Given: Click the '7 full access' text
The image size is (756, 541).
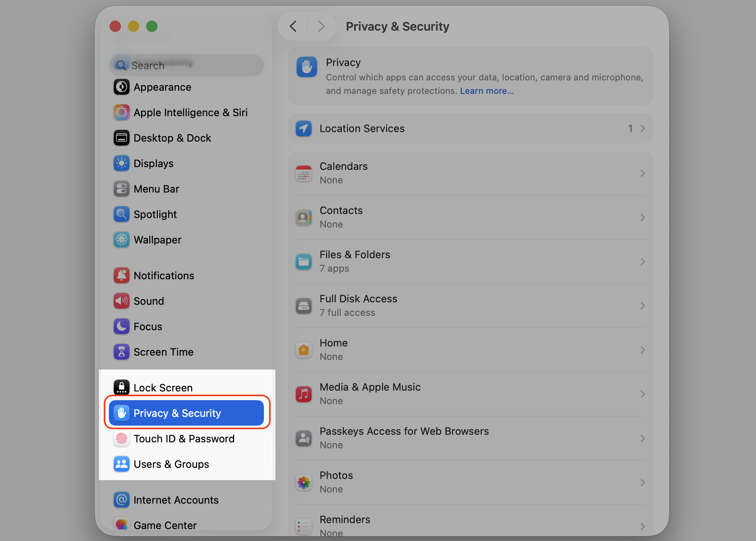Looking at the screenshot, I should coord(347,313).
